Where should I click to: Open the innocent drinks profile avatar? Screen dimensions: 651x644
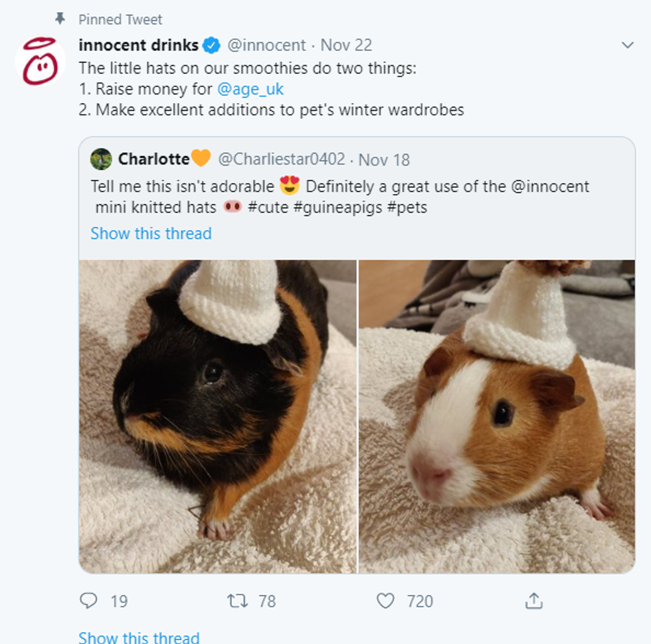[x=41, y=60]
